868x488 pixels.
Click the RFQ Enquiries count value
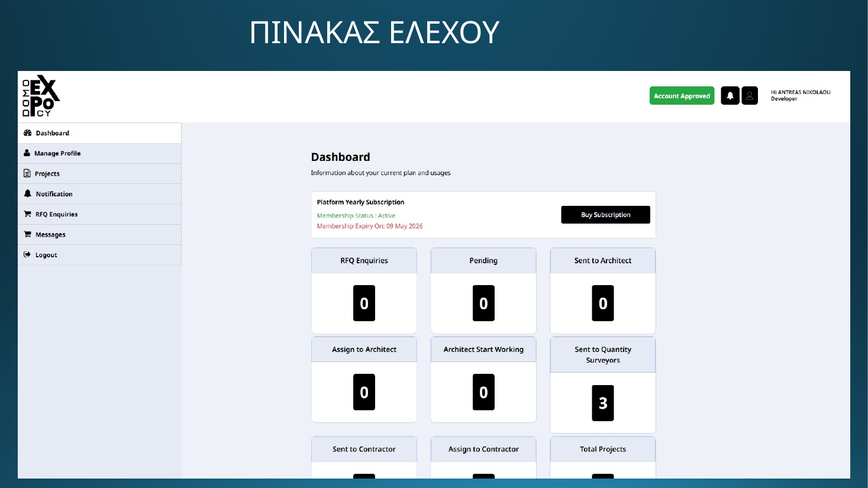click(364, 303)
